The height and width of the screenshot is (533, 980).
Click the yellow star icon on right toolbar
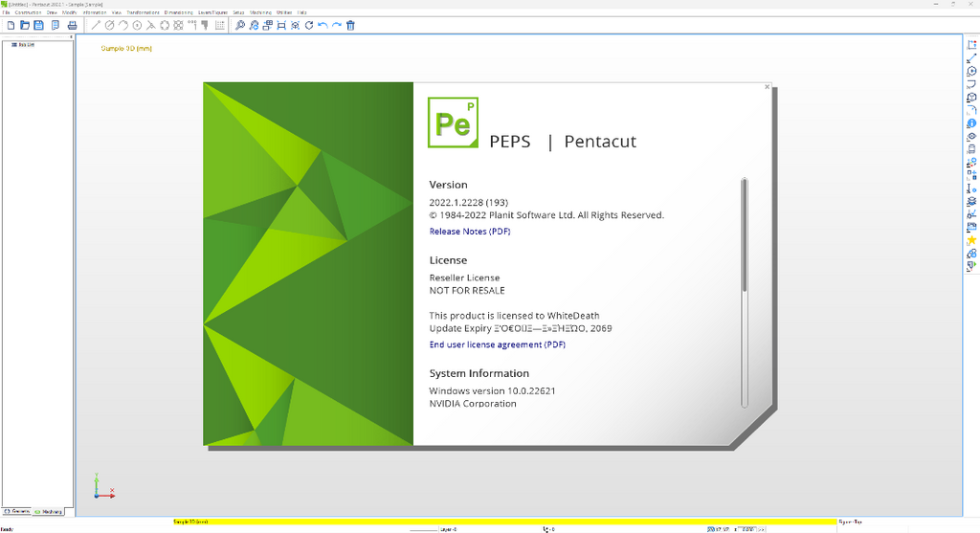[x=971, y=240]
